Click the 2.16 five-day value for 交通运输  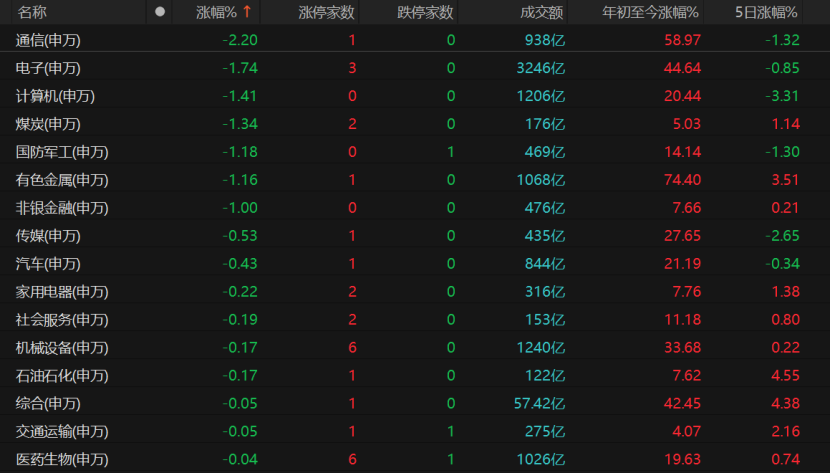point(786,432)
